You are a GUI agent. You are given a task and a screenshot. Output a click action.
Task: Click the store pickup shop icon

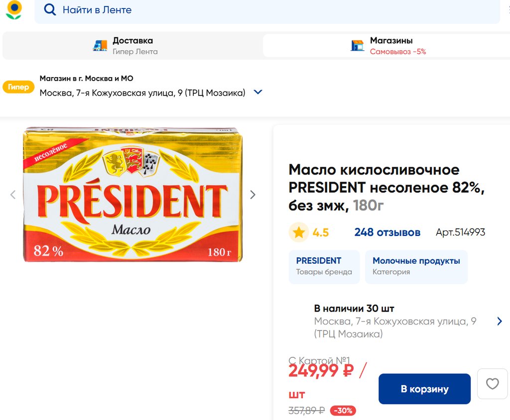[357, 45]
